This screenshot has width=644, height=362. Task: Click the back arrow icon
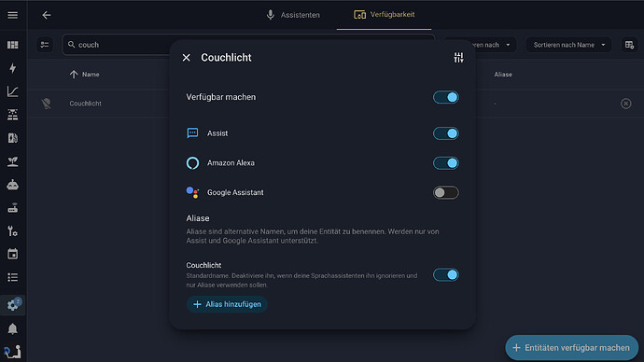tap(47, 15)
